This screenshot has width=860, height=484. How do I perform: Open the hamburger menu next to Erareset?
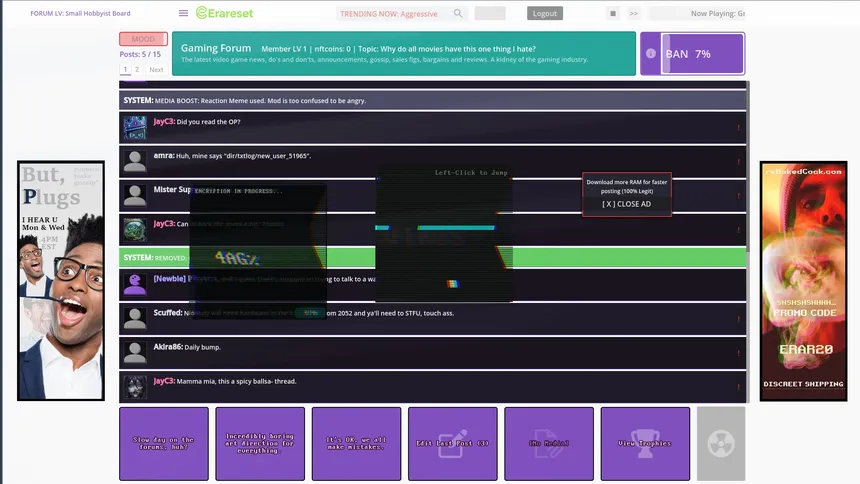(183, 13)
